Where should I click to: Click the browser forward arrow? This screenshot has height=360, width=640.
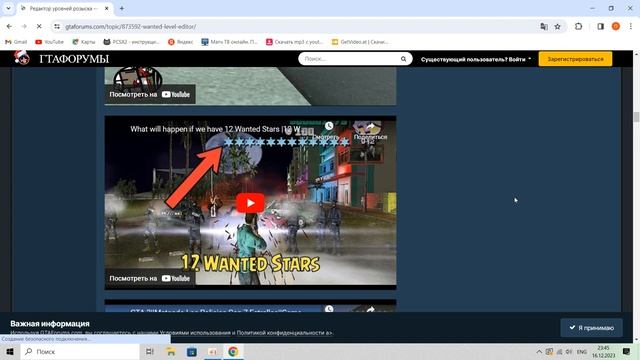click(x=24, y=26)
